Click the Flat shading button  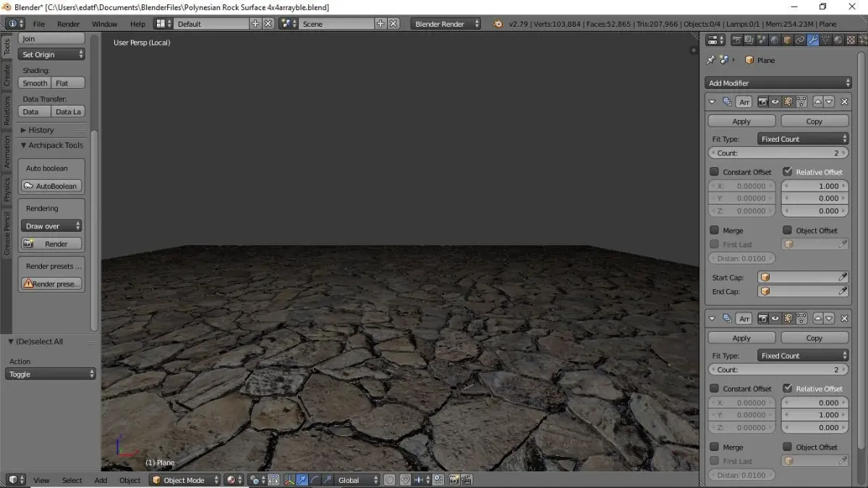coord(68,83)
